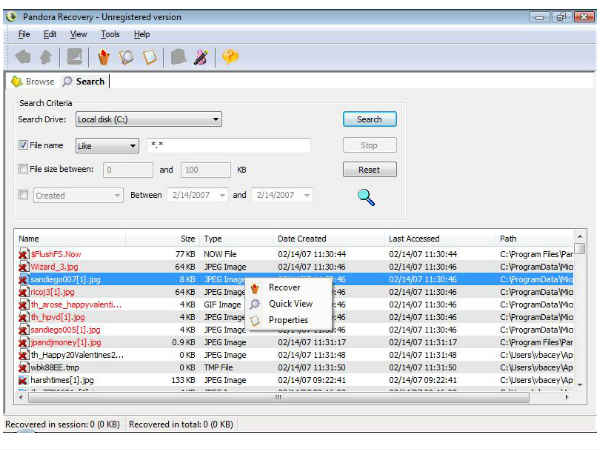Click the file icon beside Wizard_3.jpg
Screen dimensions: 600x450
23,267
